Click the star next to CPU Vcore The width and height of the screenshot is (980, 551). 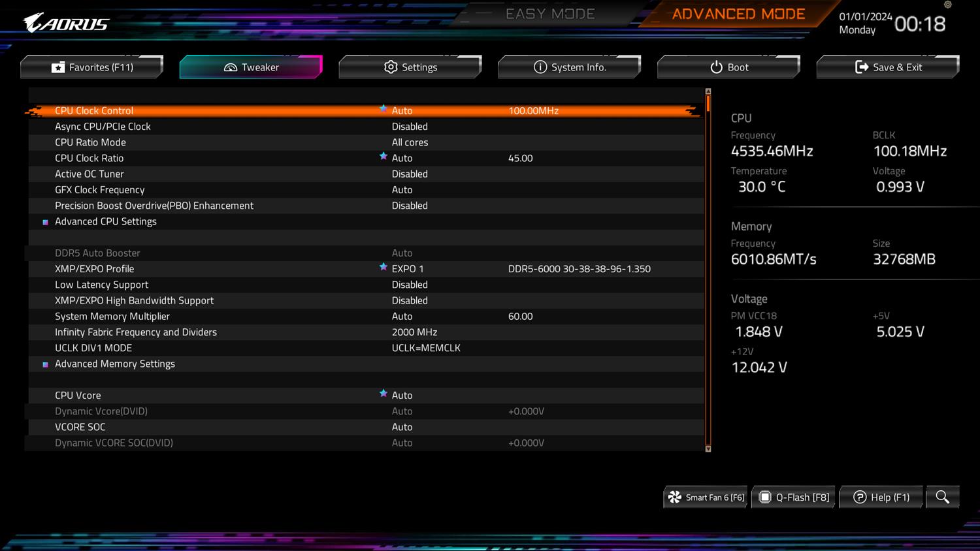tap(384, 394)
